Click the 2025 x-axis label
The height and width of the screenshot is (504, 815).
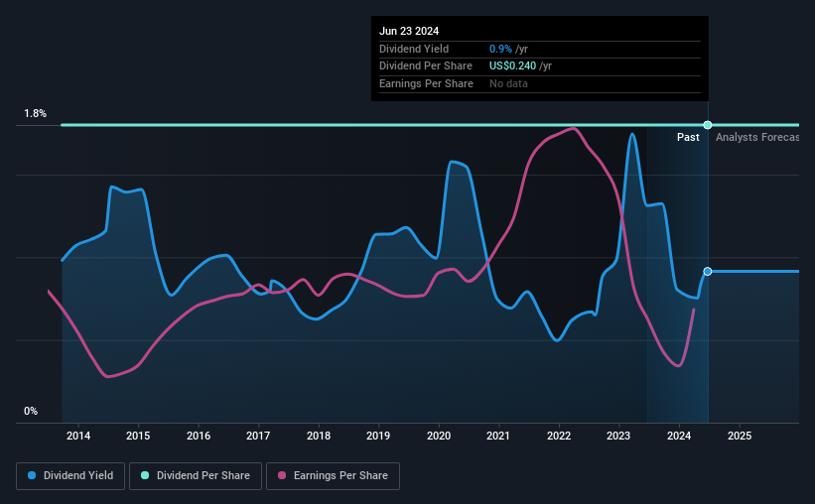tap(740, 436)
